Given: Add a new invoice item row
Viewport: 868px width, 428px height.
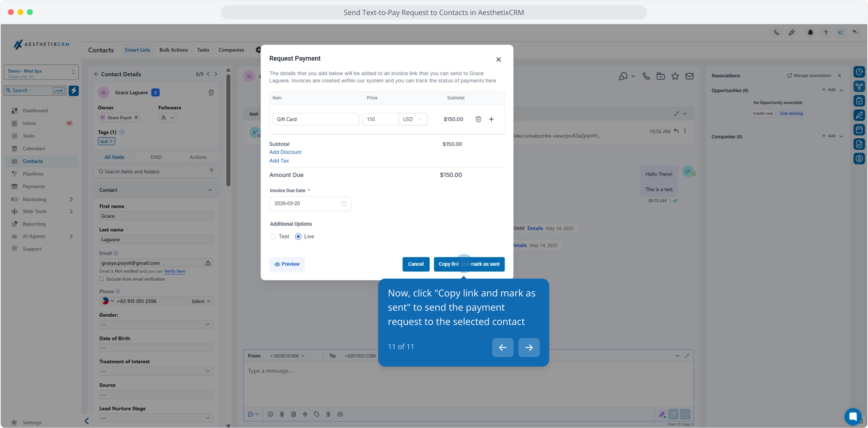Looking at the screenshot, I should [491, 119].
